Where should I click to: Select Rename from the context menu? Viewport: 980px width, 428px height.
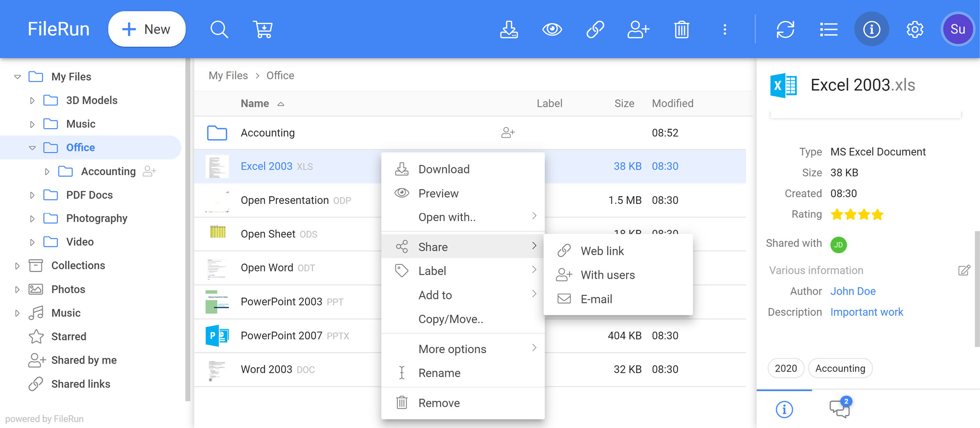click(439, 373)
